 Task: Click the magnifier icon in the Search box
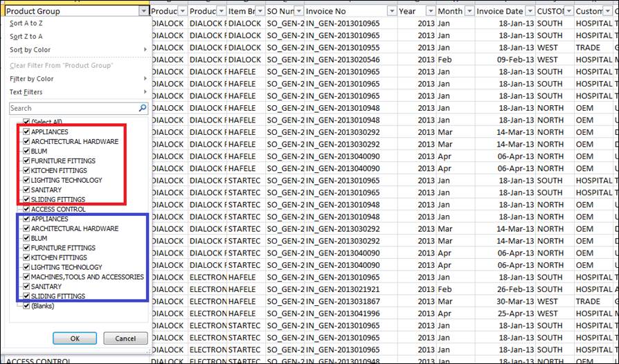click(x=143, y=108)
